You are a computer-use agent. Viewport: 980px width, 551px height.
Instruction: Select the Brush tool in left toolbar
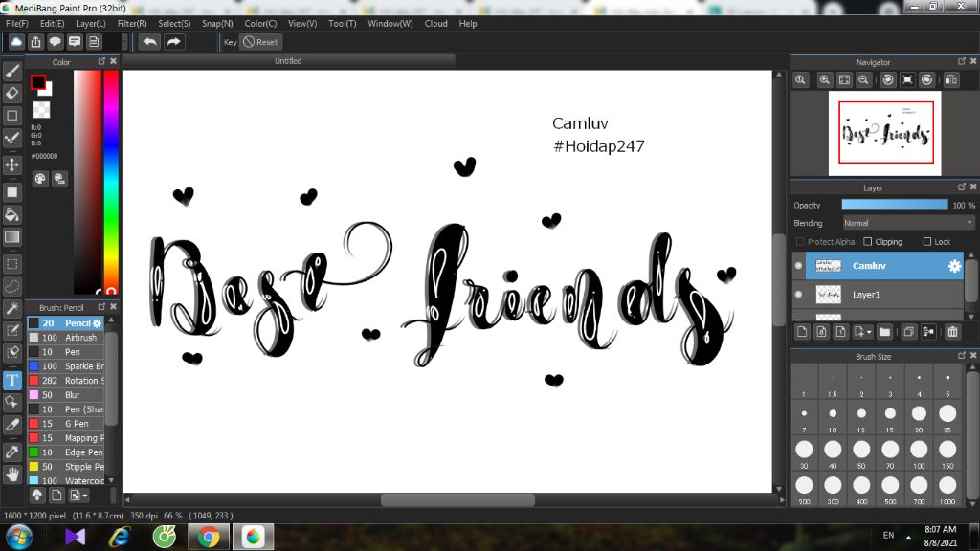tap(11, 71)
